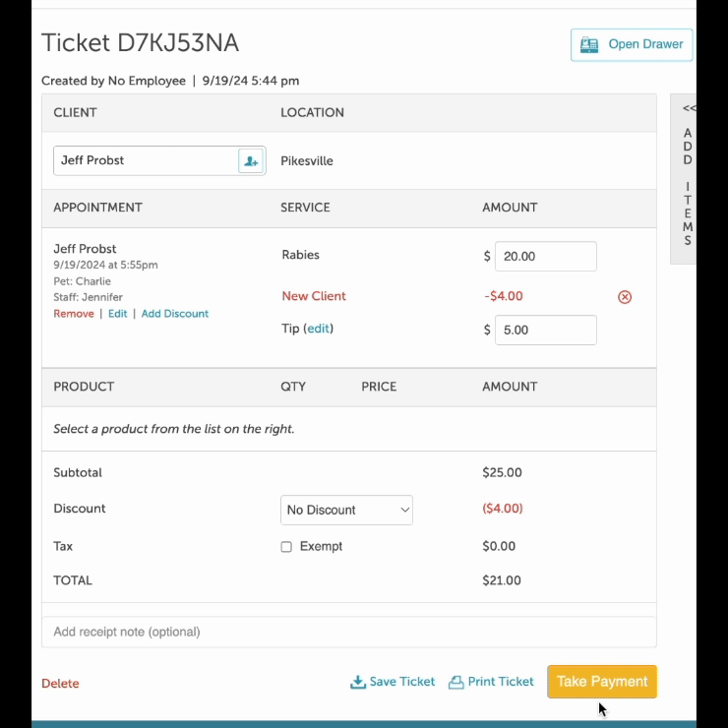The image size is (728, 728).
Task: Click the Save Ticket download icon
Action: point(358,682)
